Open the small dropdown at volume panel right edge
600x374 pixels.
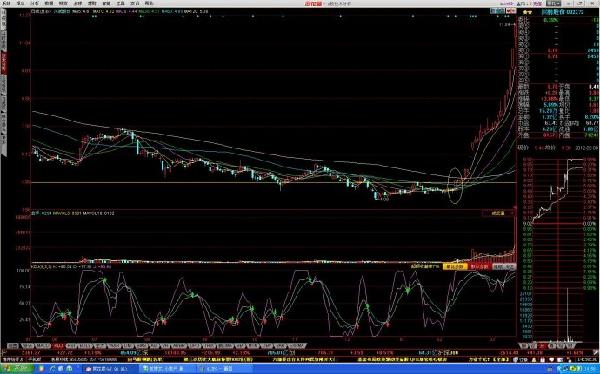497,213
